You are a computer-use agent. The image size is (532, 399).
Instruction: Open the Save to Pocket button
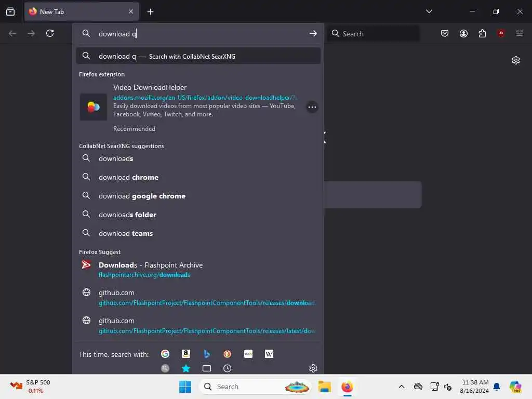[445, 33]
